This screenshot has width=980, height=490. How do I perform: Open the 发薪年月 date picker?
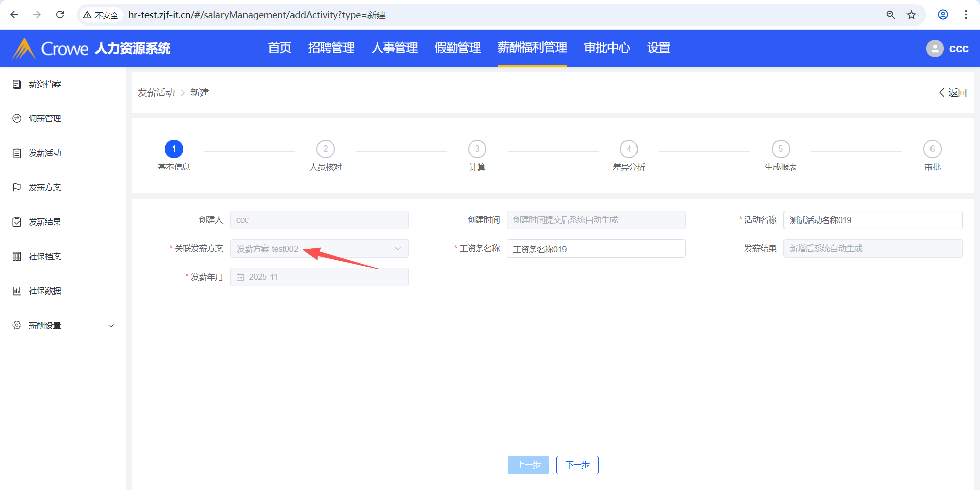click(x=319, y=277)
